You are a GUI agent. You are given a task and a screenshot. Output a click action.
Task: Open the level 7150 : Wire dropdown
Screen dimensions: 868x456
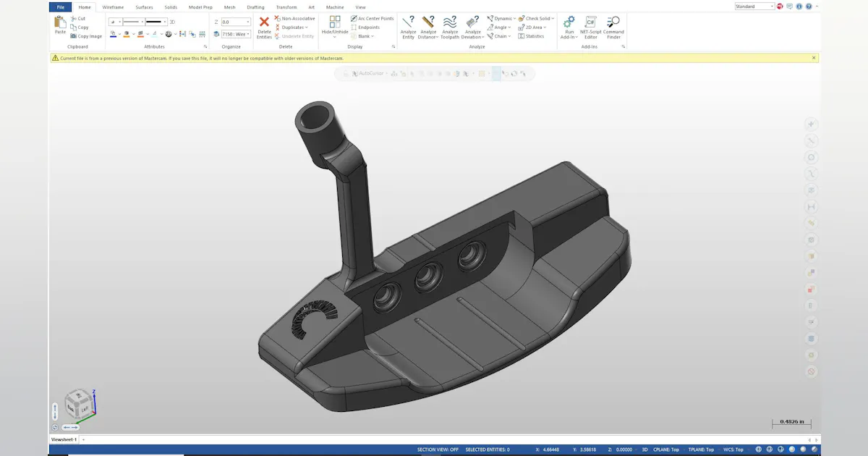click(x=248, y=34)
